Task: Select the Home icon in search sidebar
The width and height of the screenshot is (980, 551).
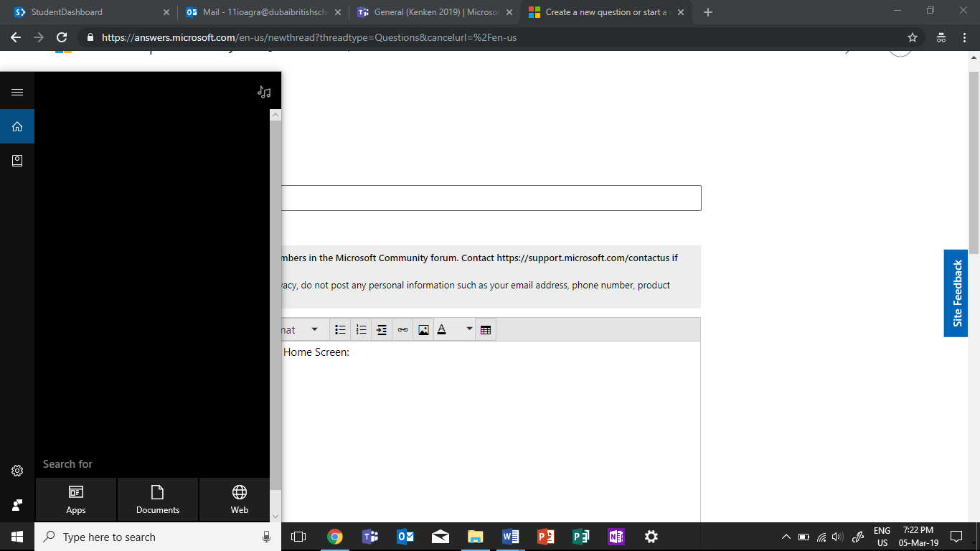Action: click(x=17, y=126)
